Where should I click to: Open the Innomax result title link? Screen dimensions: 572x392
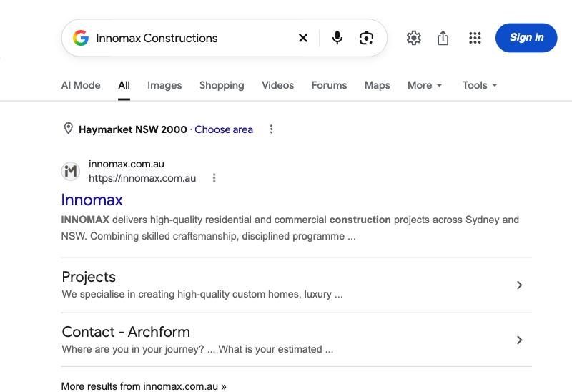(92, 200)
